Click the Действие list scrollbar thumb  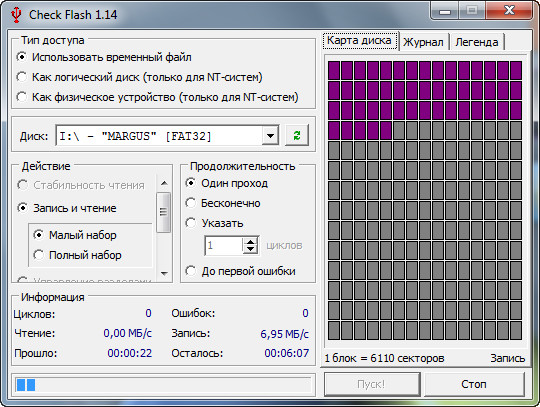[164, 212]
